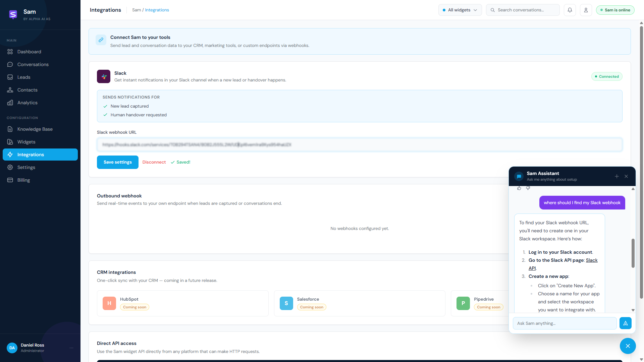Click inside the Slack webhook URL field
644x362 pixels.
360,145
